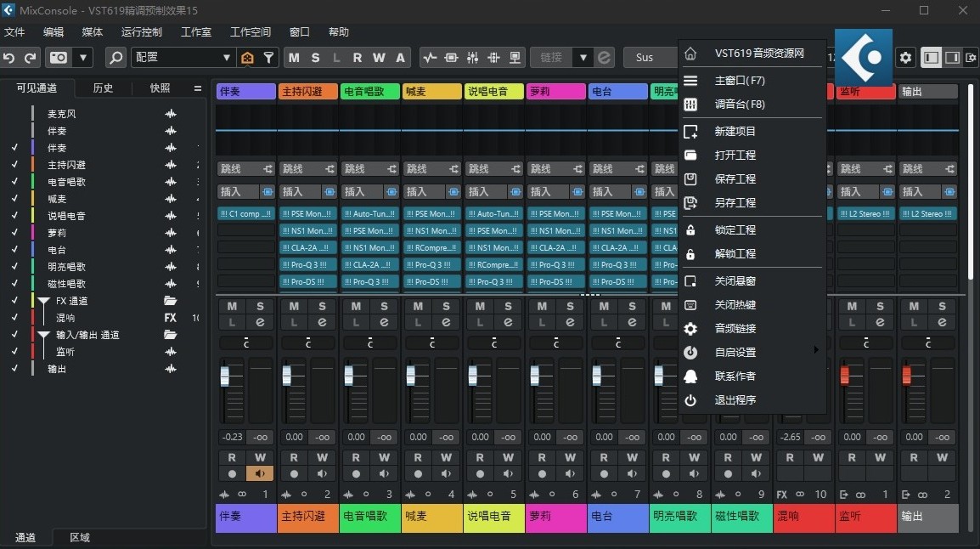Click the undo arrow icon
This screenshot has height=549, width=980.
click(x=9, y=57)
